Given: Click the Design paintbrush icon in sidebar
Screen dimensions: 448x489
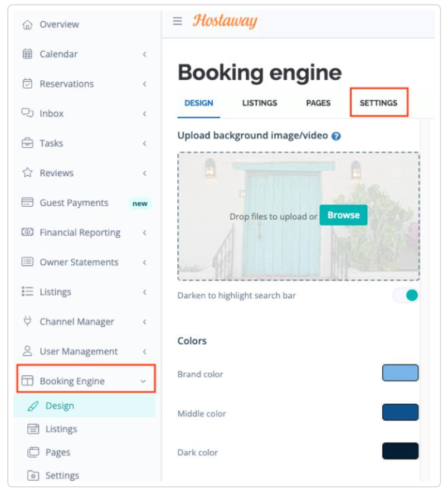Looking at the screenshot, I should [x=33, y=406].
